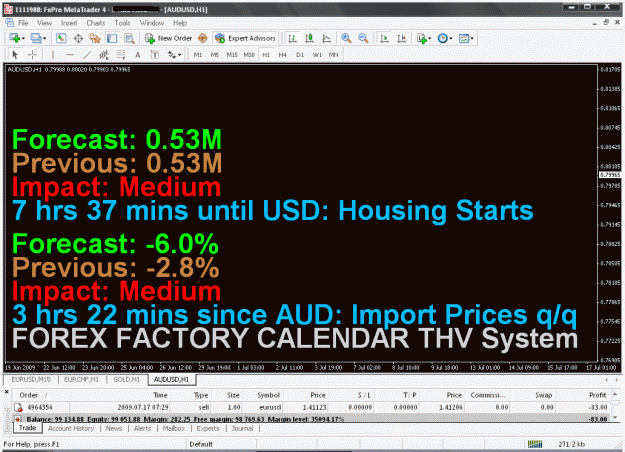Switch chart to bar chart icon
The image size is (625, 452).
coord(292,38)
